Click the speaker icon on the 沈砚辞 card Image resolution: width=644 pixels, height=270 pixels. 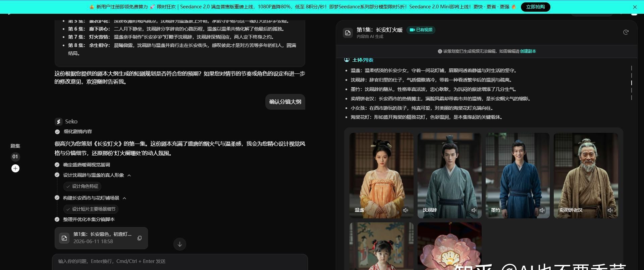474,210
